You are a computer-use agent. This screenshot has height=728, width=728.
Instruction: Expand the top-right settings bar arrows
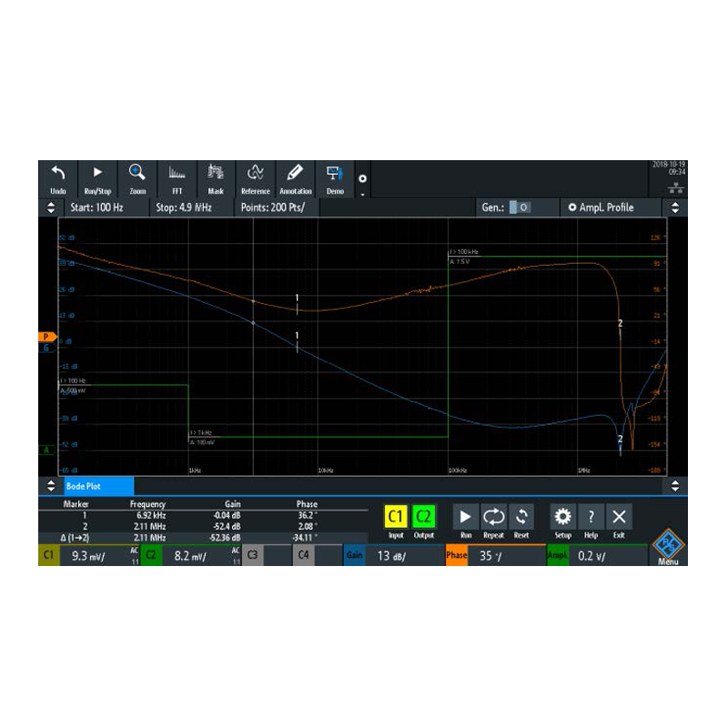pyautogui.click(x=674, y=207)
